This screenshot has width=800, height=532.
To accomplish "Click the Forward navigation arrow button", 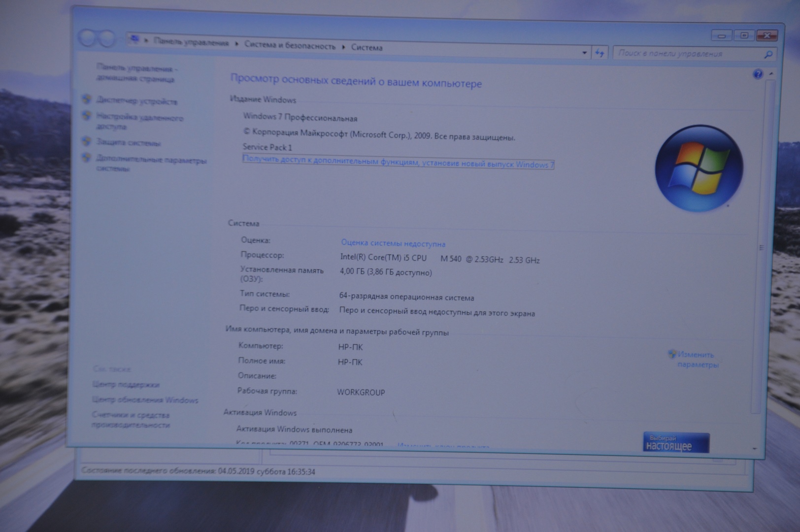I will pyautogui.click(x=106, y=38).
